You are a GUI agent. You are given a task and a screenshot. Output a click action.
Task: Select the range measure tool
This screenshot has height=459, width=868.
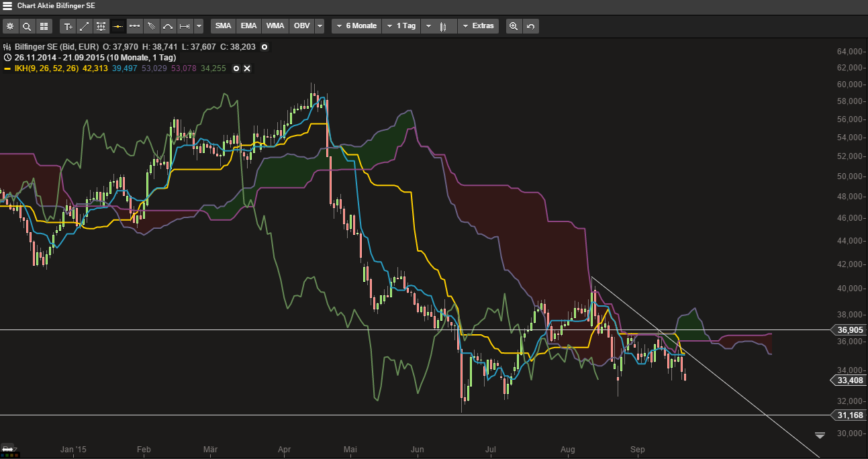[185, 26]
